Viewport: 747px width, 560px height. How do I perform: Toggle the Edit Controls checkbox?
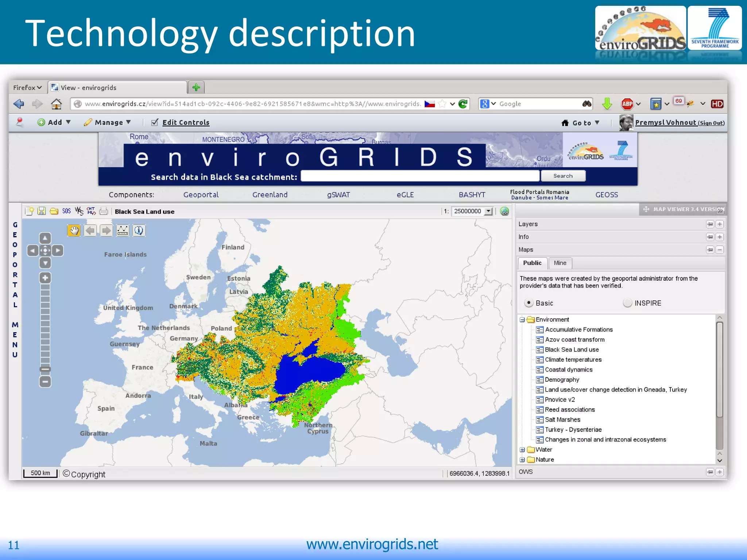click(x=155, y=122)
